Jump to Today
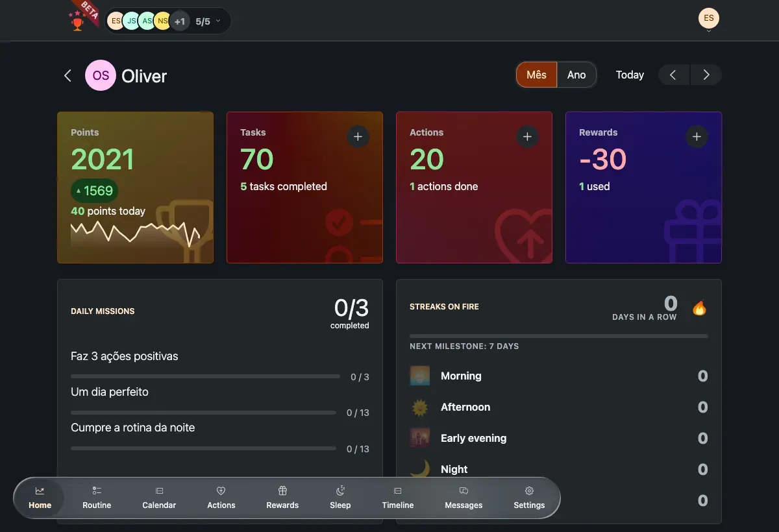 [630, 75]
